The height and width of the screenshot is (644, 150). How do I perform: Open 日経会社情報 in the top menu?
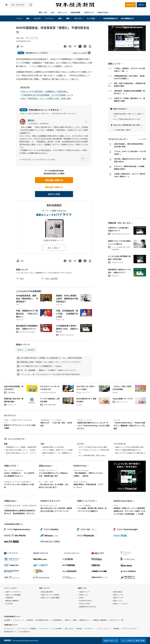click(x=75, y=12)
